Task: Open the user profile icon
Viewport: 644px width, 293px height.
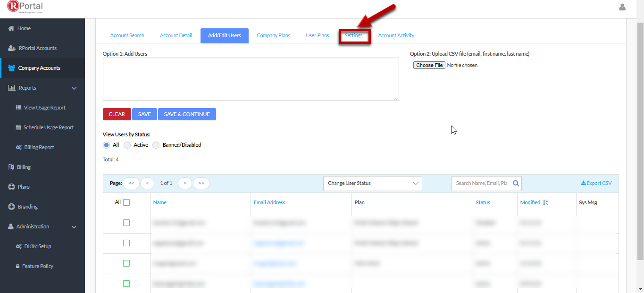Action: coord(622,7)
